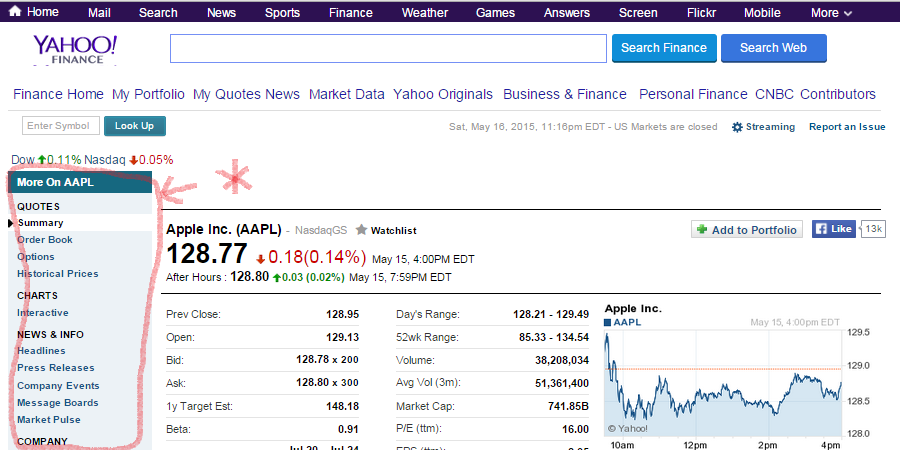Open Press Releases in the sidebar

coord(56,367)
